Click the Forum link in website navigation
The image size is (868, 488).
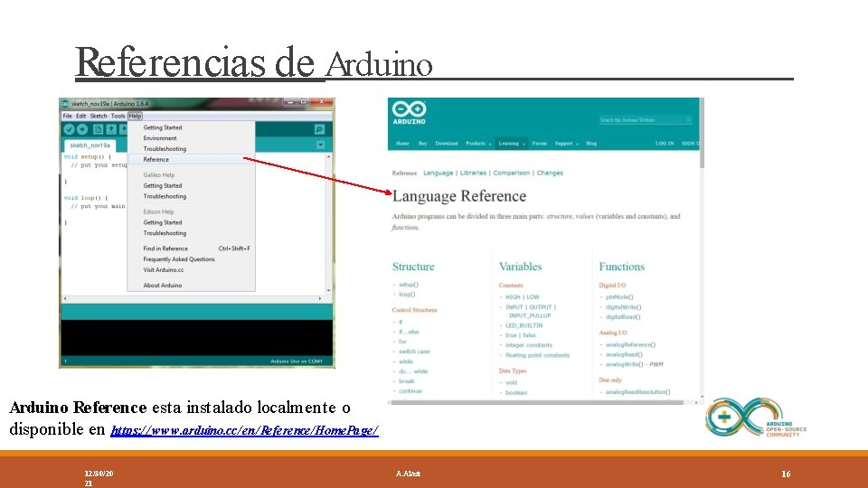[540, 144]
